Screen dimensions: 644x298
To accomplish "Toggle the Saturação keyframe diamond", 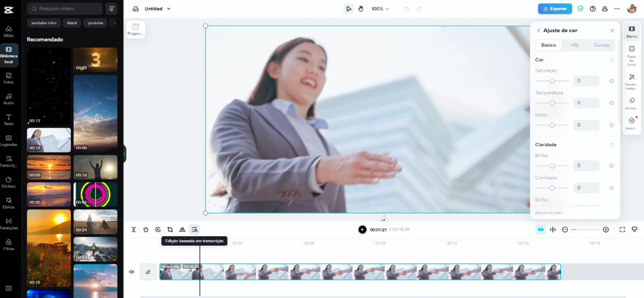I will 612,81.
